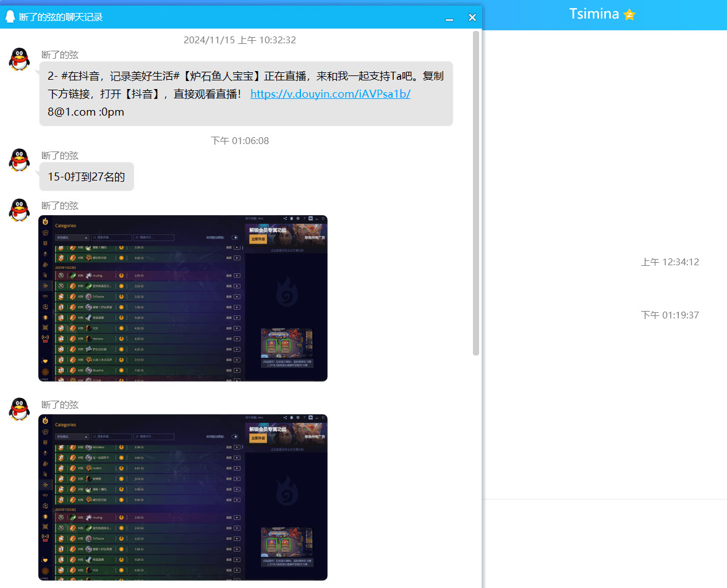The image size is (727, 588).
Task: Close the 断了的弦 chat history window
Action: [x=472, y=17]
